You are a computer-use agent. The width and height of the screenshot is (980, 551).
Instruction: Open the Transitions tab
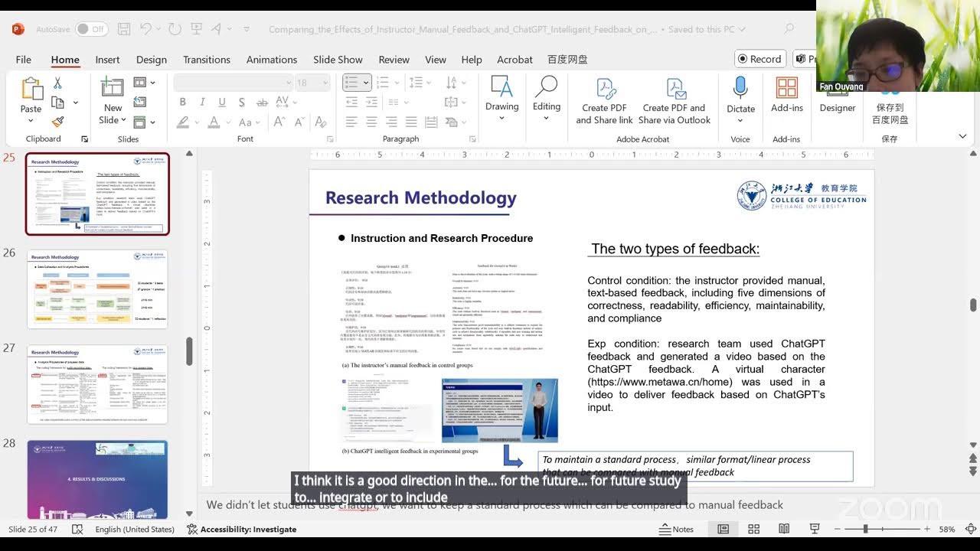pyautogui.click(x=207, y=60)
